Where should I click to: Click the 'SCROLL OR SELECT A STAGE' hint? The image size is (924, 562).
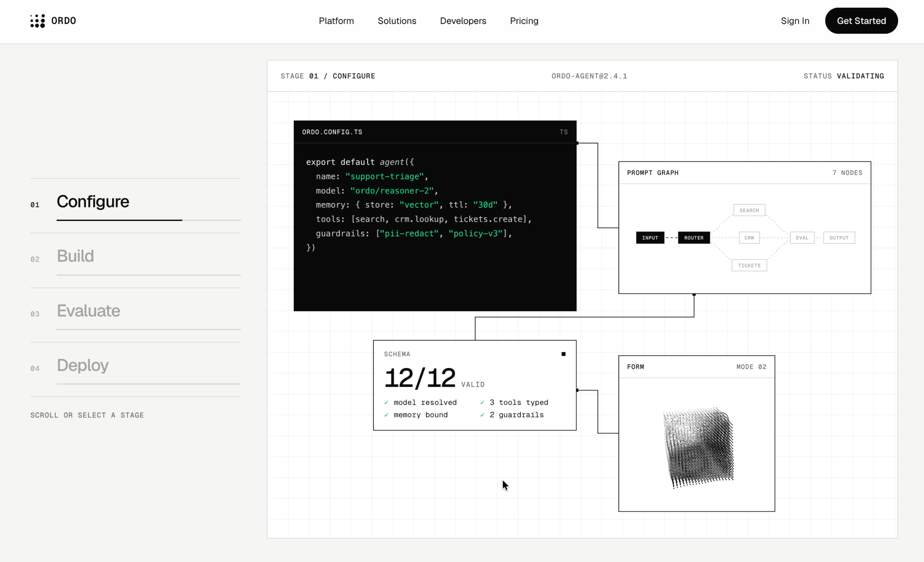pos(87,415)
